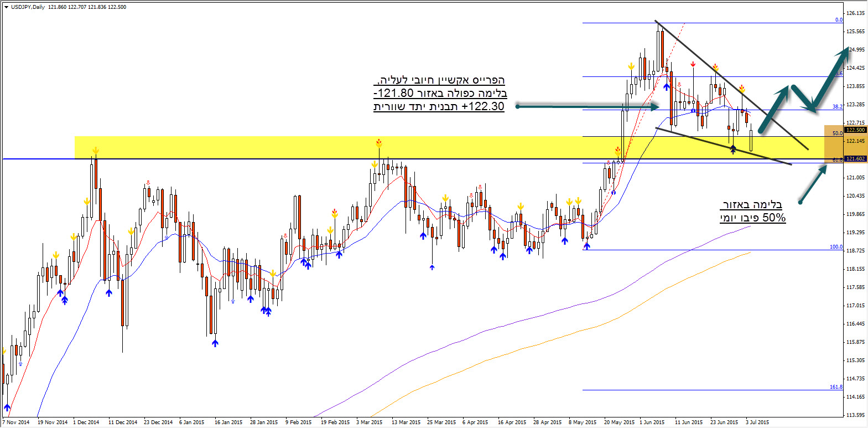The height and width of the screenshot is (428, 868).
Task: Click the 114.735 price axis label
Action: point(855,378)
